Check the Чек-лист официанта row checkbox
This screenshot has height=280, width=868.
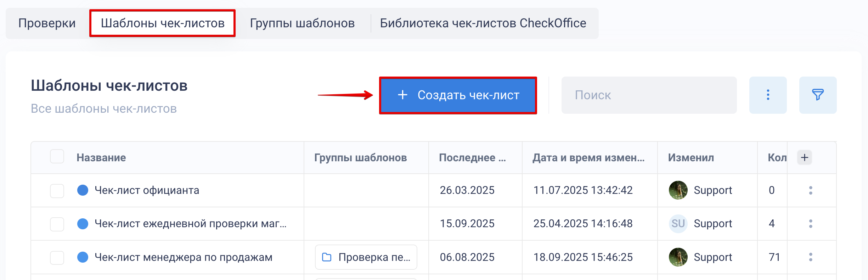point(57,191)
